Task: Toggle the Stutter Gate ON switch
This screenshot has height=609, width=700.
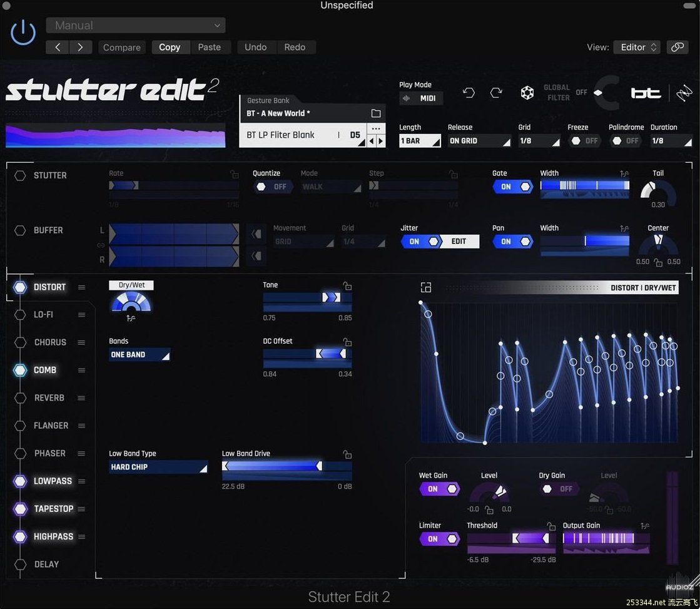Action: click(x=513, y=187)
